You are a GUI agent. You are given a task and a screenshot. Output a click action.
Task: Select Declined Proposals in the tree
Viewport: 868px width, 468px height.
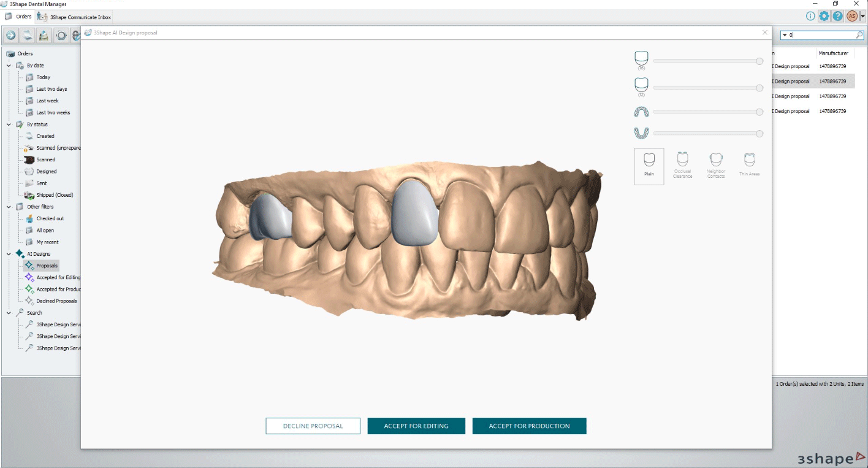(x=56, y=301)
